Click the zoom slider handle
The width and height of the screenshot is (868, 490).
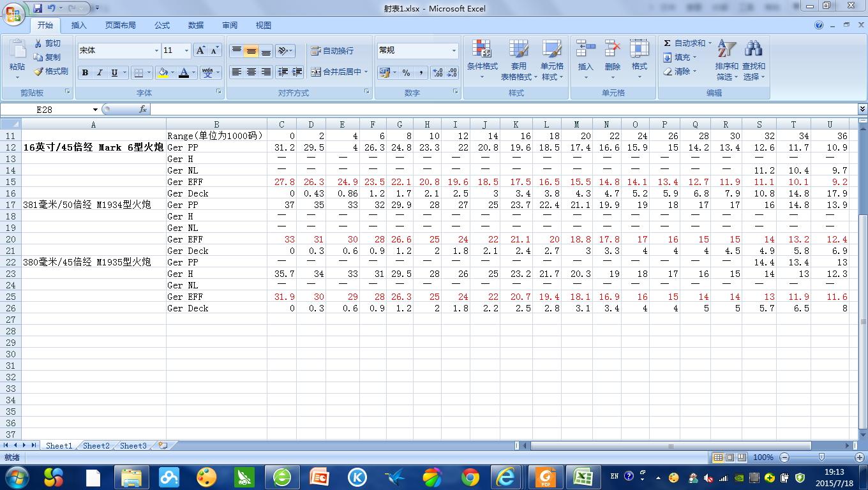pyautogui.click(x=821, y=457)
